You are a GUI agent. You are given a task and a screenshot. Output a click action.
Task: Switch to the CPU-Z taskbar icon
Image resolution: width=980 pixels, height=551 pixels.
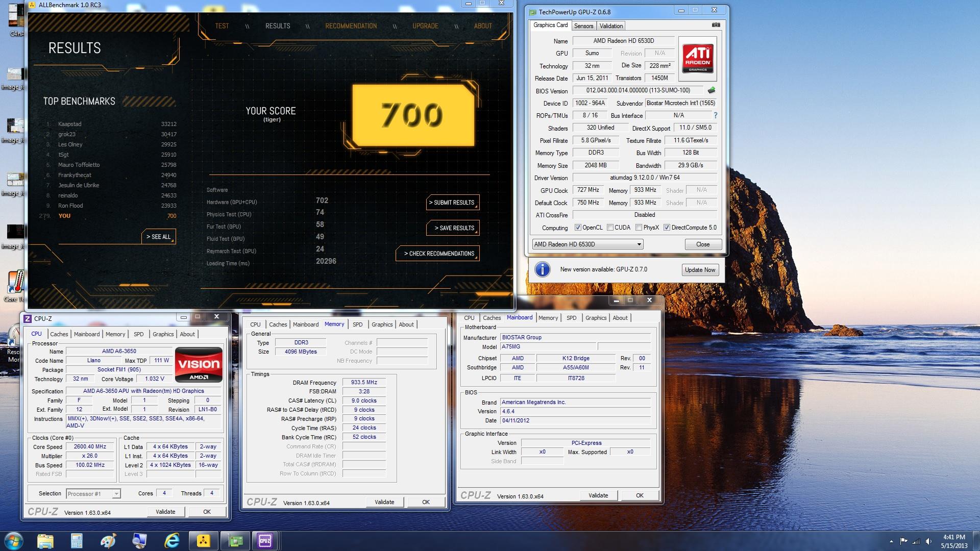(x=265, y=541)
